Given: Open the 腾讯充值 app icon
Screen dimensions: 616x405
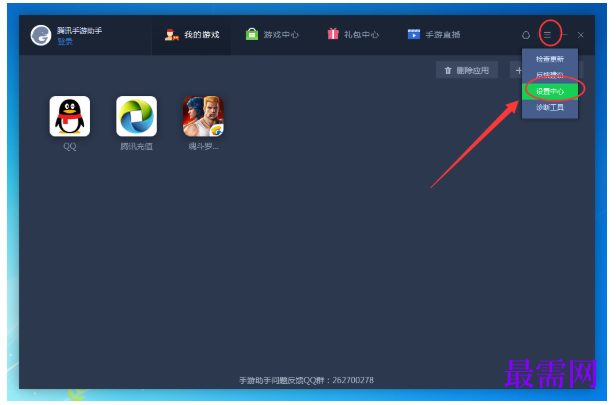Looking at the screenshot, I should (136, 116).
